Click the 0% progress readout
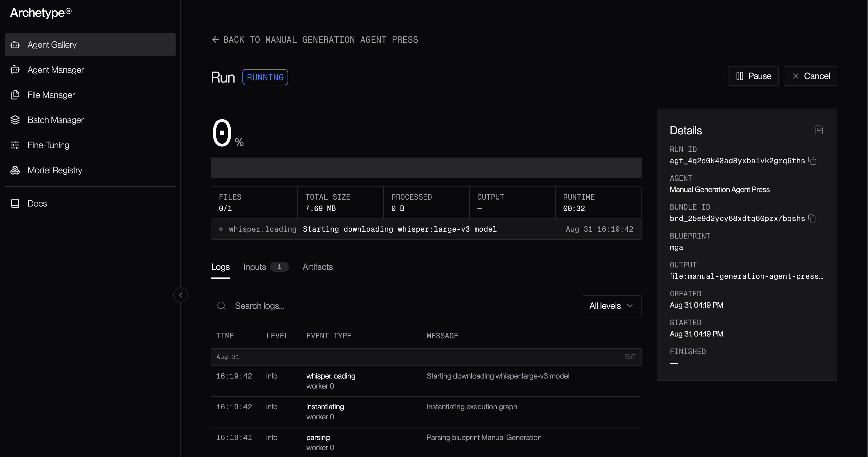868x457 pixels. [x=227, y=133]
